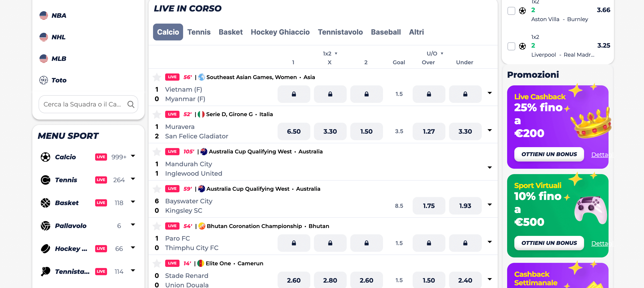Image resolution: width=644 pixels, height=288 pixels.
Task: Open Dettagli link on Sport Virtuali promo
Action: [x=602, y=243]
